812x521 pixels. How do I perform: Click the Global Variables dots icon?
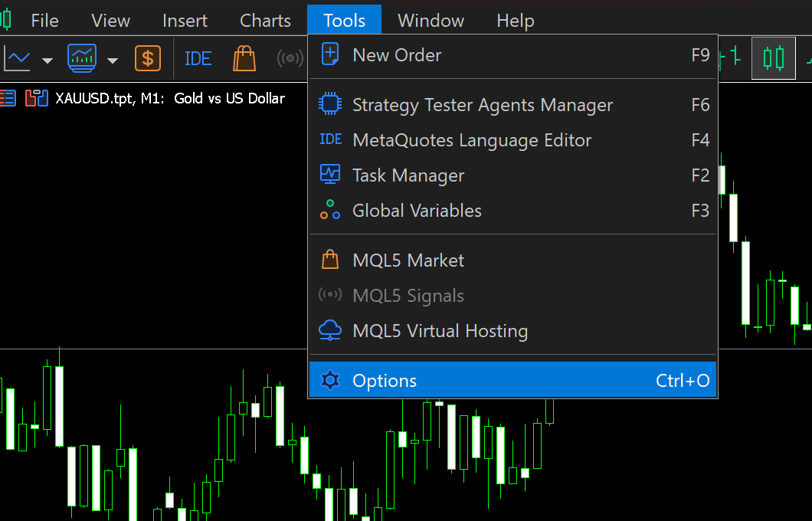[330, 210]
